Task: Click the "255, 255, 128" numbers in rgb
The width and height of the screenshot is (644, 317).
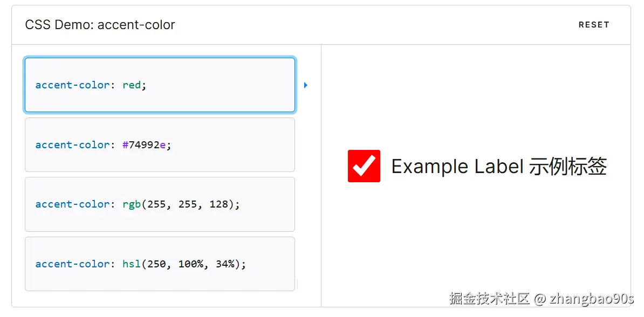Action: [x=188, y=204]
